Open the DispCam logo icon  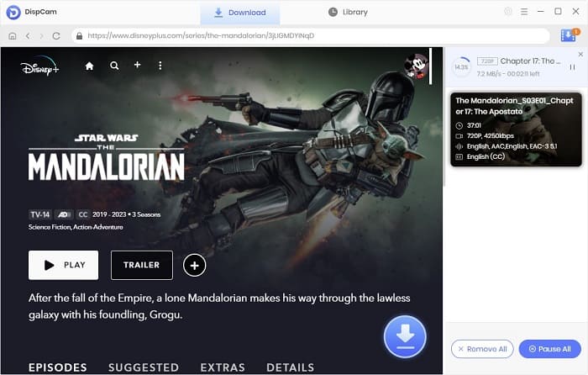coord(13,13)
